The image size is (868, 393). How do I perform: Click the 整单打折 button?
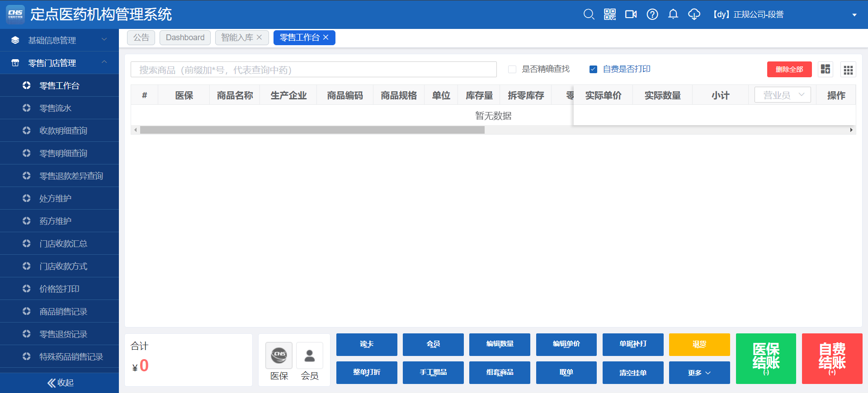(x=367, y=372)
